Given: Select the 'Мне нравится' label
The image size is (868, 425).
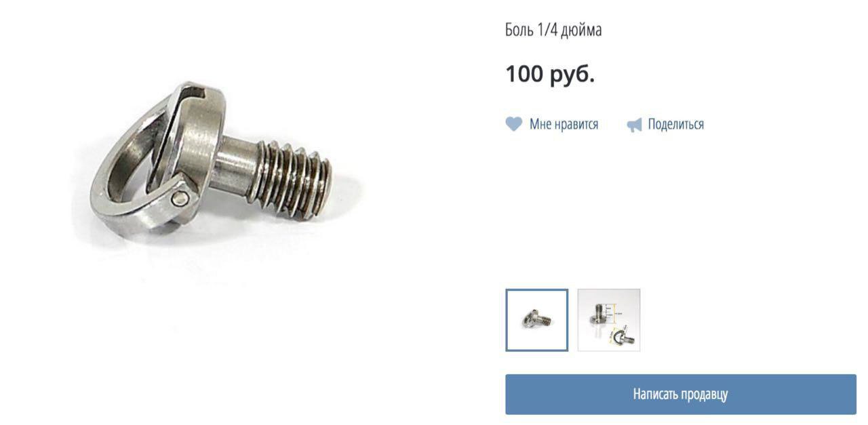Looking at the screenshot, I should (x=564, y=124).
